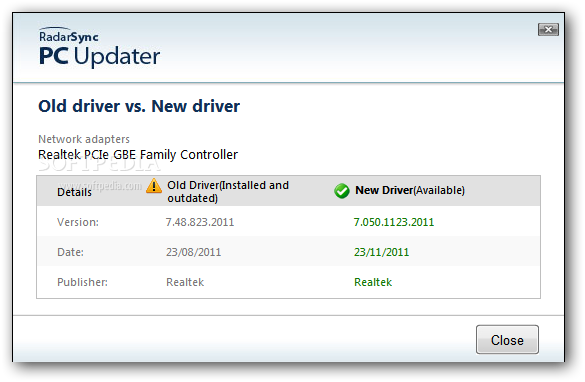Click the Realtek PCIe GBE Family Controller name
This screenshot has height=382, width=585.
tap(138, 155)
